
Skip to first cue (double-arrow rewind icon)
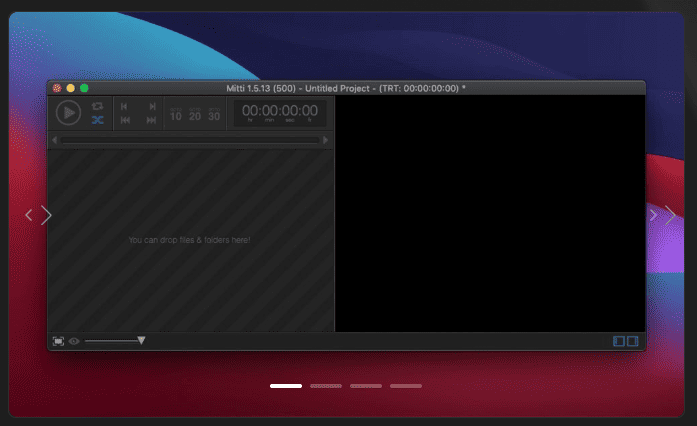point(125,120)
